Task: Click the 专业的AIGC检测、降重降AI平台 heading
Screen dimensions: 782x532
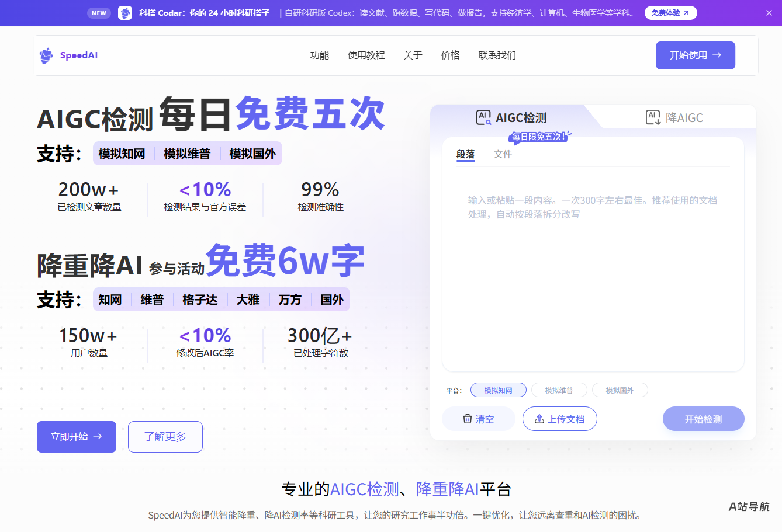Action: coord(397,489)
